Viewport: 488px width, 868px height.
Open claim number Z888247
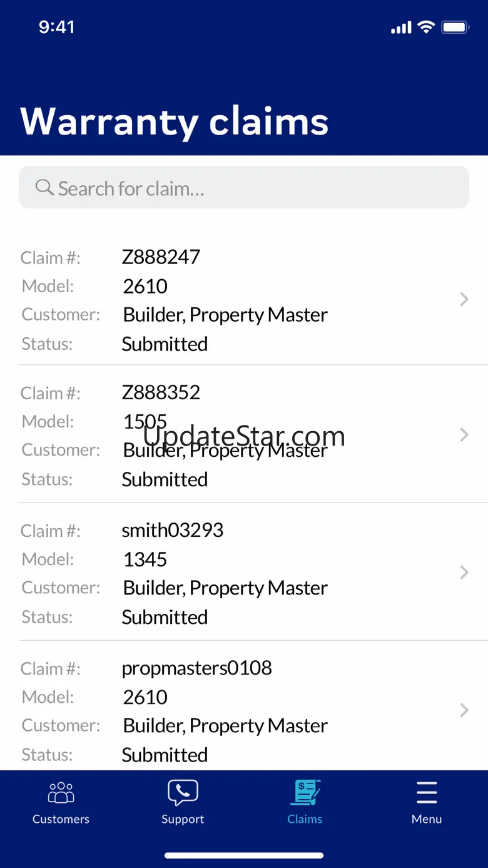[161, 257]
